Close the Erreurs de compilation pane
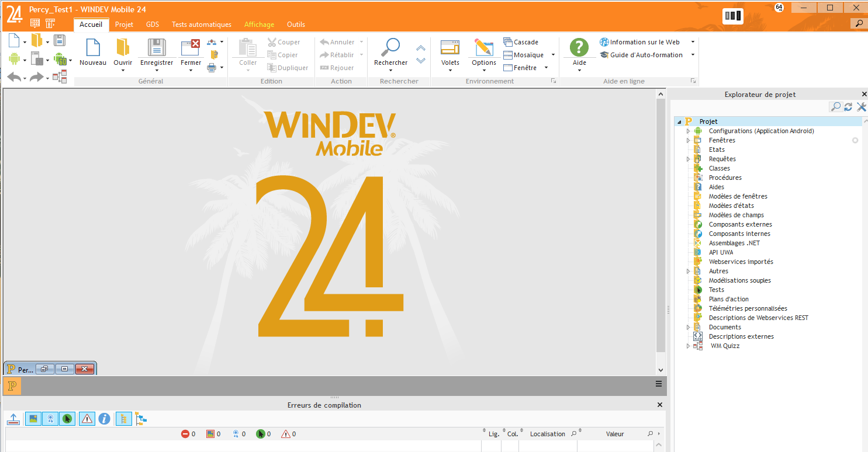The height and width of the screenshot is (452, 868). [660, 405]
